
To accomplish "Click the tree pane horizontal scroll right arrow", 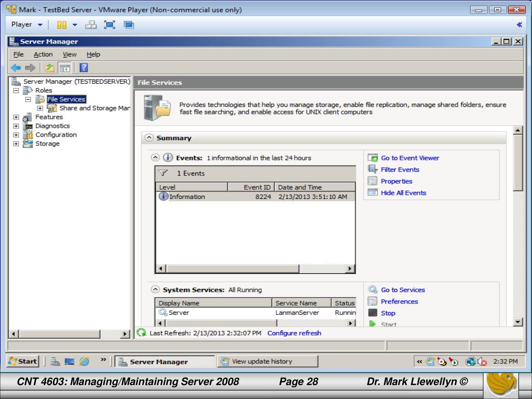I will [125, 334].
